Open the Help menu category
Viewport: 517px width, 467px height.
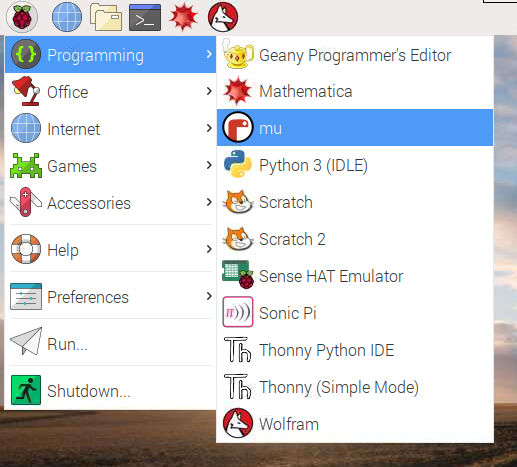pyautogui.click(x=110, y=249)
